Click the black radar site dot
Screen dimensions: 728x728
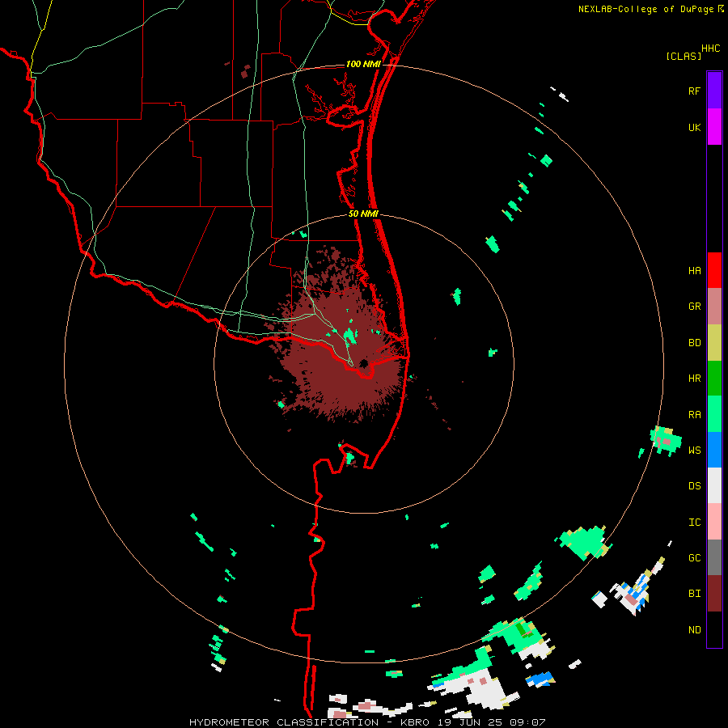click(363, 363)
